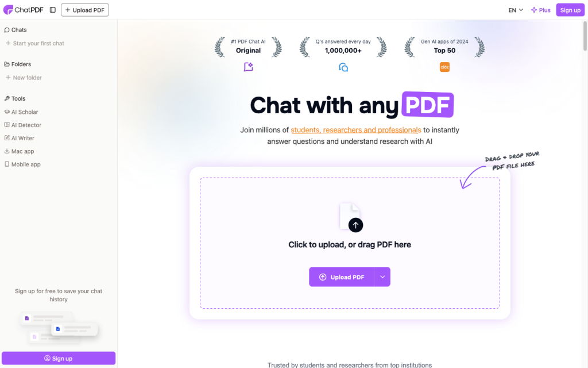Expand the EN language dropdown
The width and height of the screenshot is (588, 368).
[x=516, y=10]
